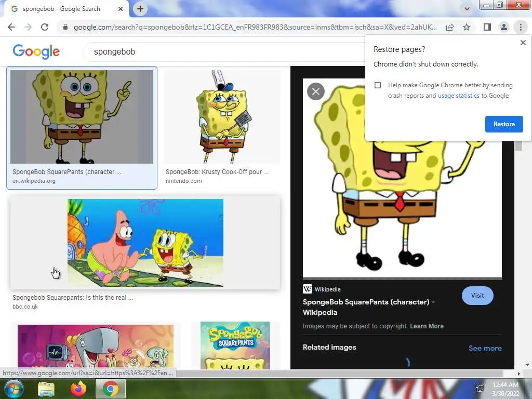Click the padlock site info icon
Screen dimensions: 532x399
click(x=65, y=27)
